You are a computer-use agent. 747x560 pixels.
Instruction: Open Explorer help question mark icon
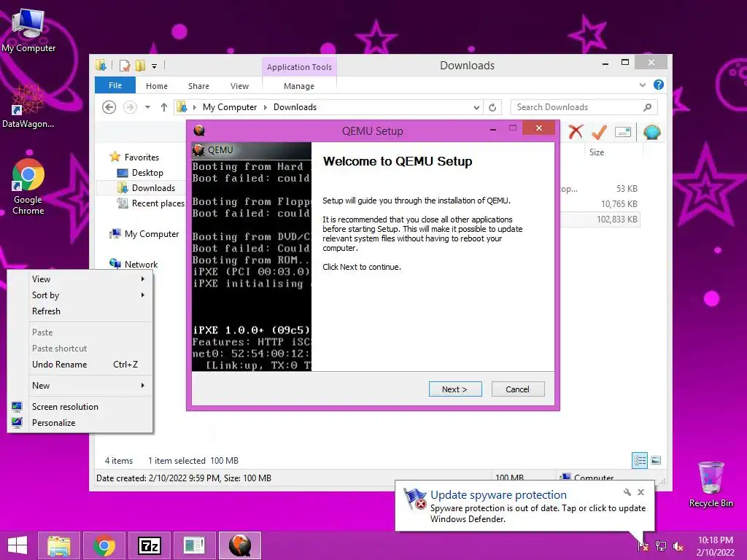tap(659, 85)
